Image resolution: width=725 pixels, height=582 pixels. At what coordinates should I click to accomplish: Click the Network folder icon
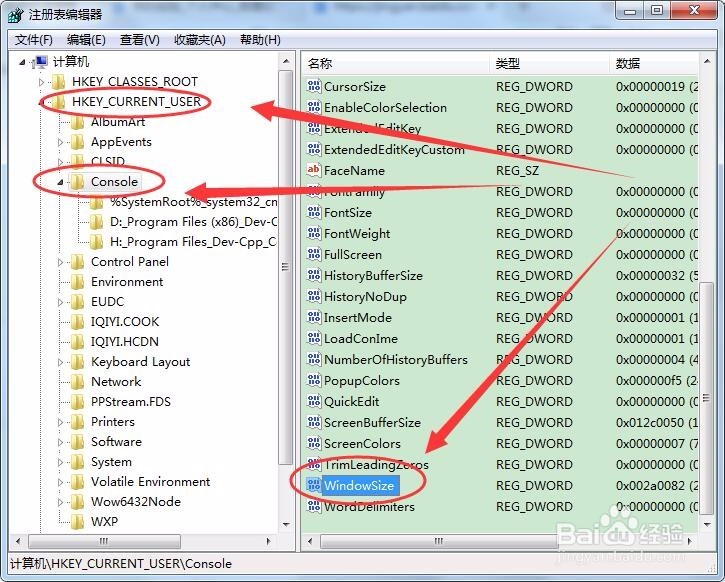coord(77,382)
